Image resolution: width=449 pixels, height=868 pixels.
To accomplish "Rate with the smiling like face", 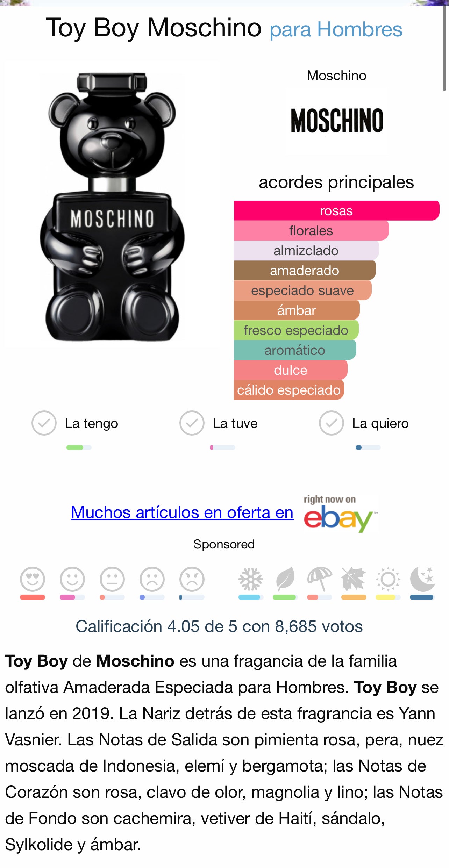I will pos(72,579).
